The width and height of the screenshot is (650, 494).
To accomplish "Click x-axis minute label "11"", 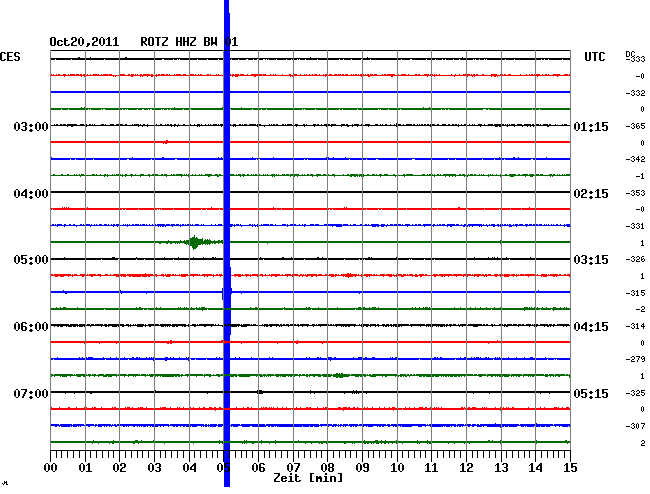I will [431, 468].
